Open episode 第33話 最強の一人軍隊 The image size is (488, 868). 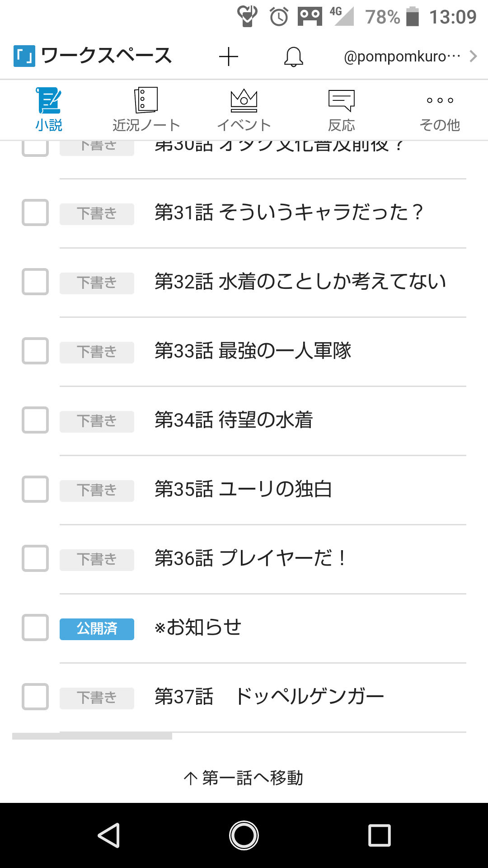tap(253, 351)
